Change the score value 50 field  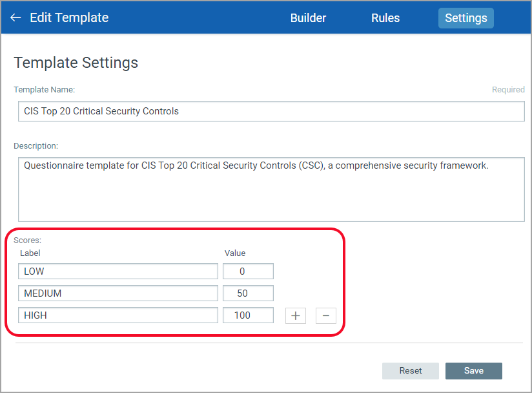[248, 293]
